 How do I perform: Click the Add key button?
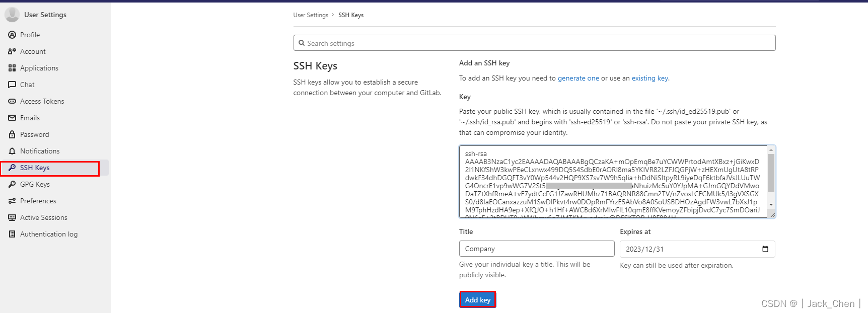(478, 300)
